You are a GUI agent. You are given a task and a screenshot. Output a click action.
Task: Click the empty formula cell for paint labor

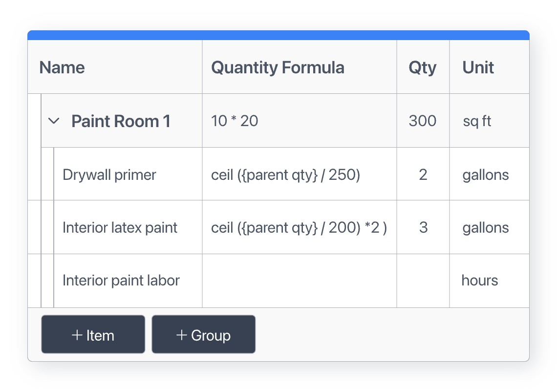coord(299,281)
